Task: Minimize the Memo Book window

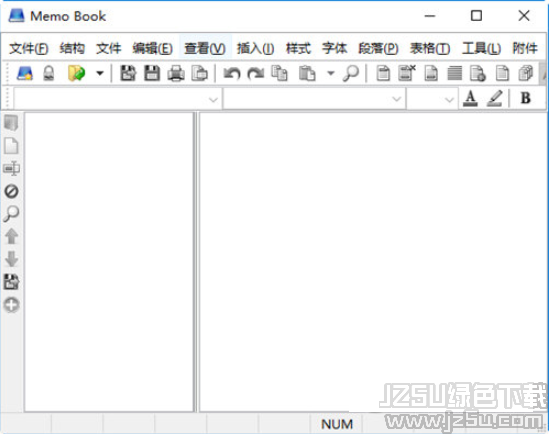Action: click(x=430, y=16)
